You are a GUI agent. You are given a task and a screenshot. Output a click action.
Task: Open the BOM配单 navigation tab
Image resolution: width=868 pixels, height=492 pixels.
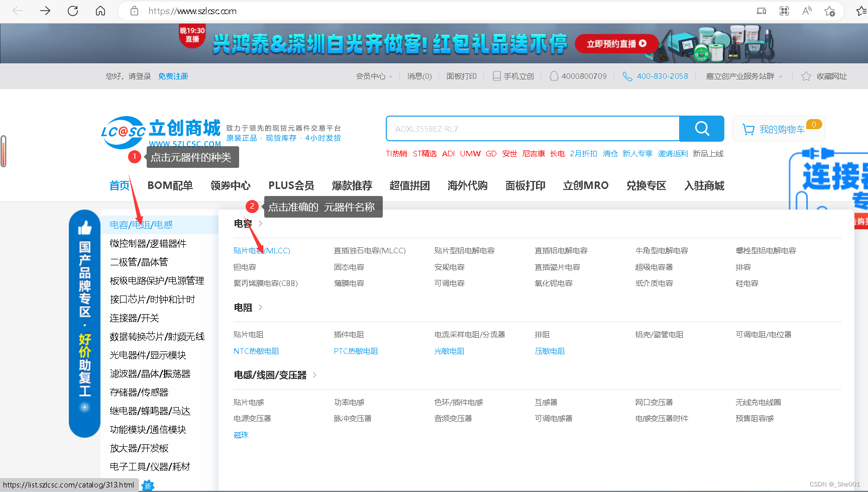point(170,185)
